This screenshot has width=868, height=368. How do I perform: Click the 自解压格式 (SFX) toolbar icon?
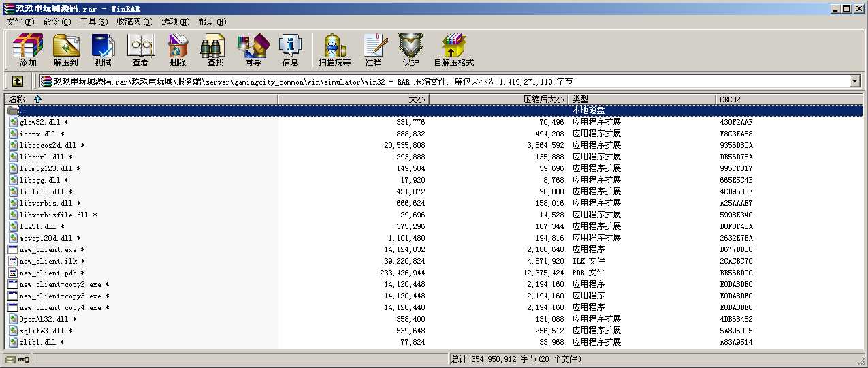(453, 50)
